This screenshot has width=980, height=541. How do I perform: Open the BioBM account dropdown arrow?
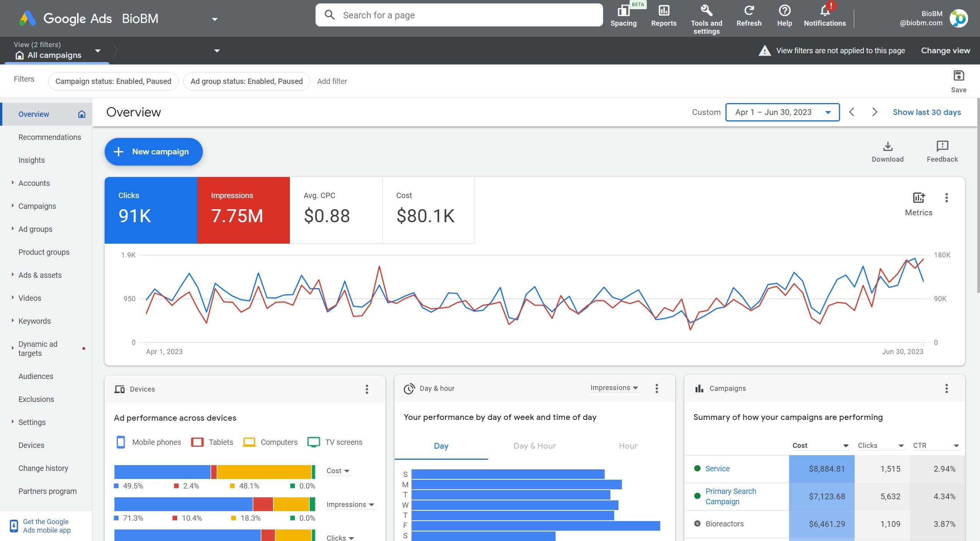215,19
